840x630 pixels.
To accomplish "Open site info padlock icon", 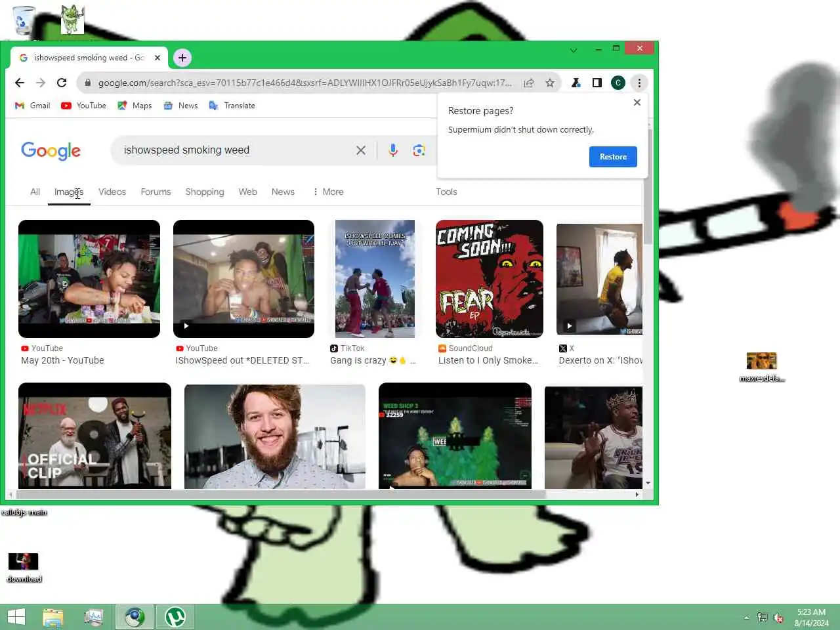I will [x=87, y=83].
